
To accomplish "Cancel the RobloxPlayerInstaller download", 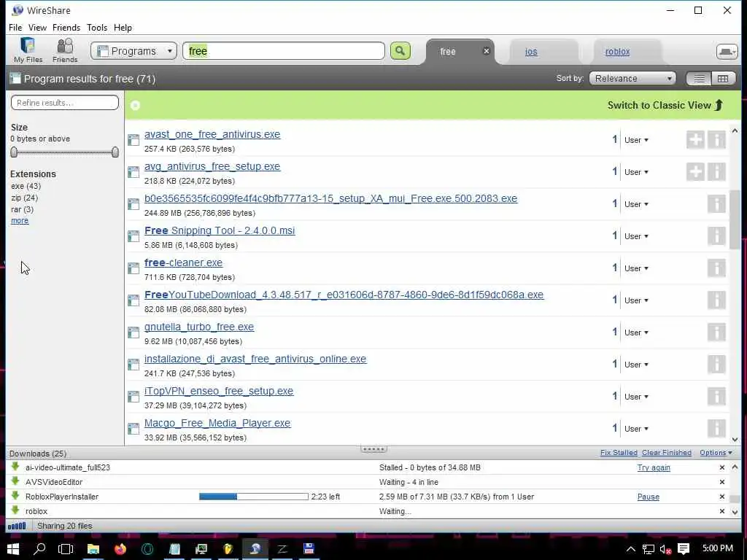I will [x=721, y=497].
